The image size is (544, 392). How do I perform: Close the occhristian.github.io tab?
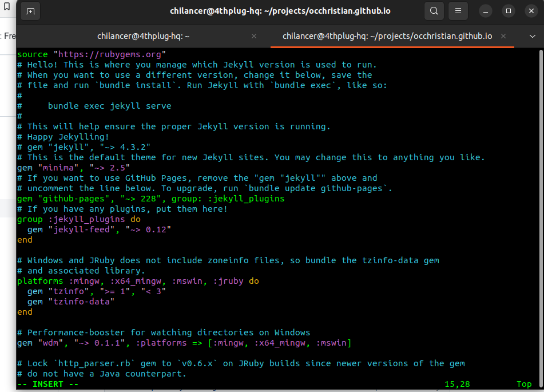(x=503, y=36)
